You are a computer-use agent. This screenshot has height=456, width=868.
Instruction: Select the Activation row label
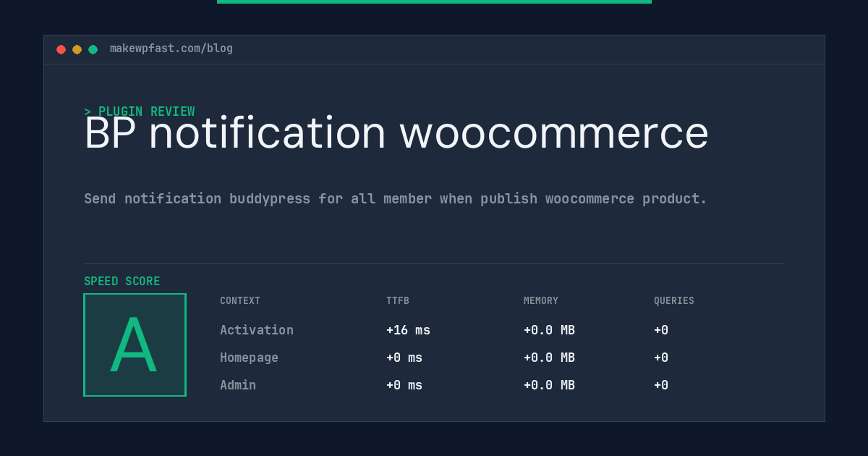tap(257, 330)
